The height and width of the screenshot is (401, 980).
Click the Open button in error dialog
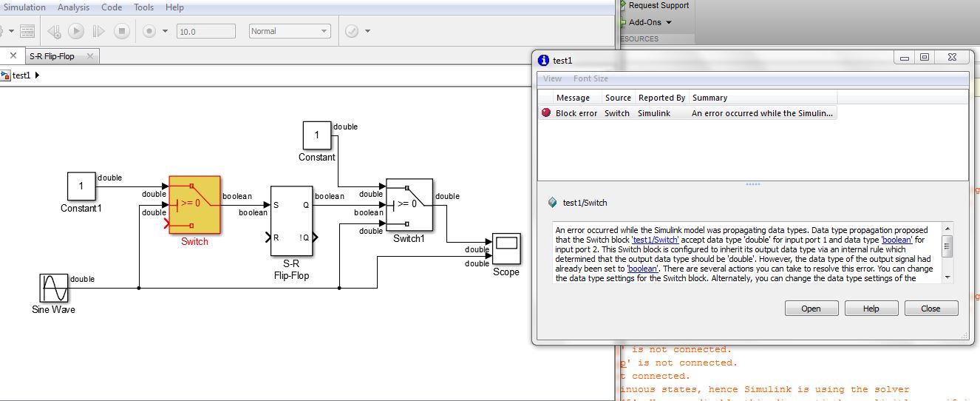[811, 309]
